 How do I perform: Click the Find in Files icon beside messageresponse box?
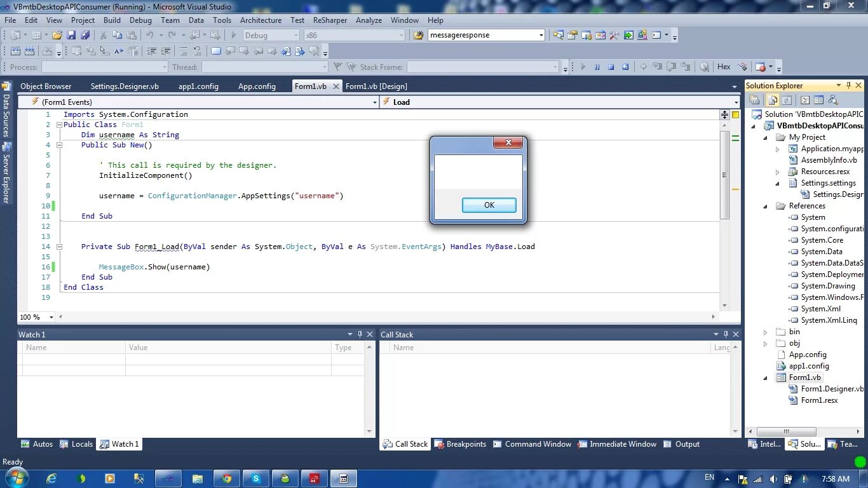418,35
